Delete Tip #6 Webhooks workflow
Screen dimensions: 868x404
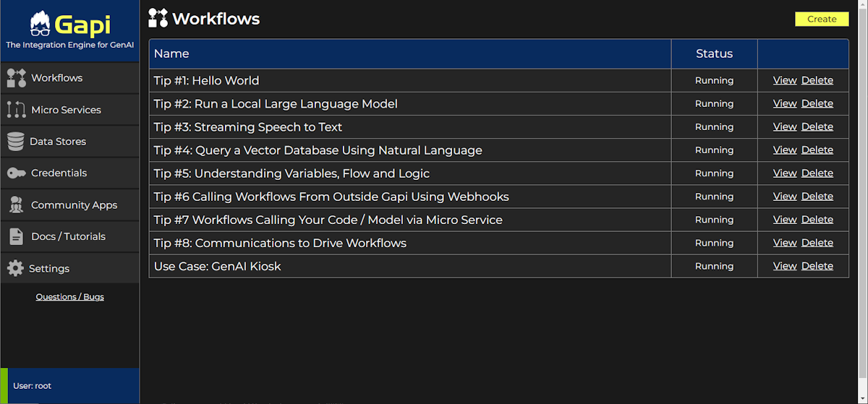(817, 197)
